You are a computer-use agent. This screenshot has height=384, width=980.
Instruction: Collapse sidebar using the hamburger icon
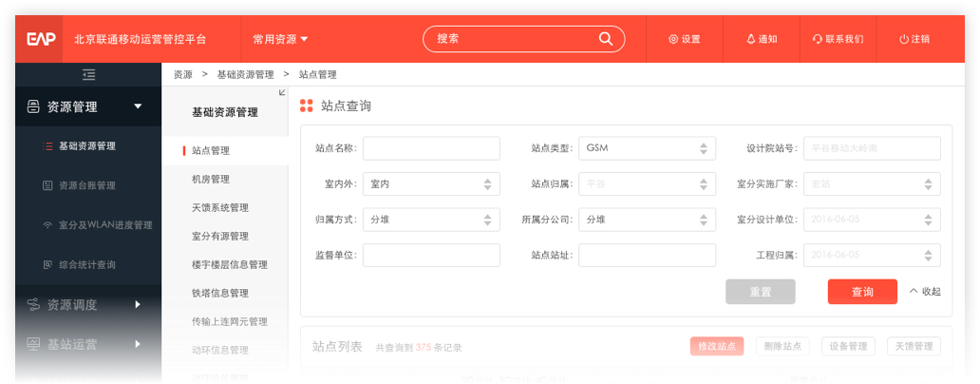click(x=88, y=74)
